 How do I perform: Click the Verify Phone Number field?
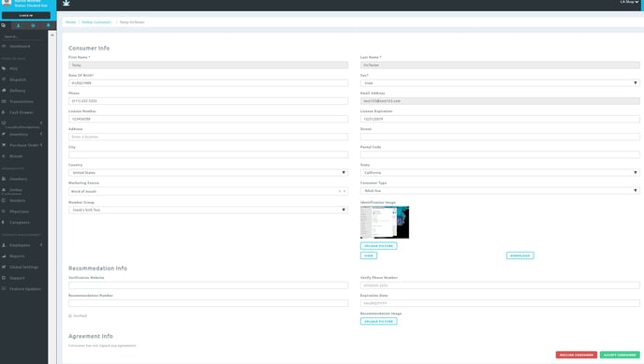coord(500,285)
